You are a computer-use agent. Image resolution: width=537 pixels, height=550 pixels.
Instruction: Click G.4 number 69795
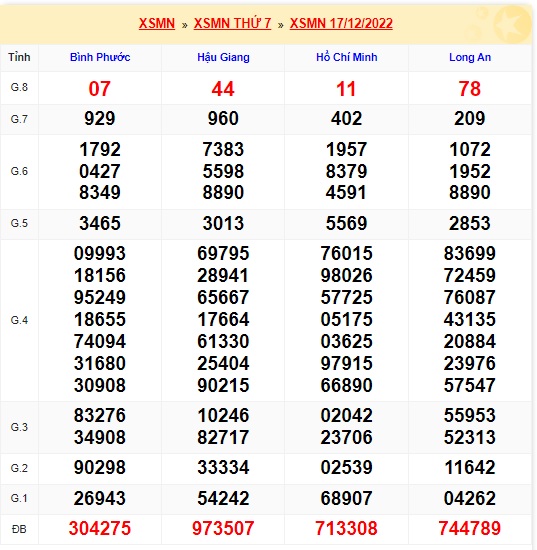pyautogui.click(x=223, y=254)
